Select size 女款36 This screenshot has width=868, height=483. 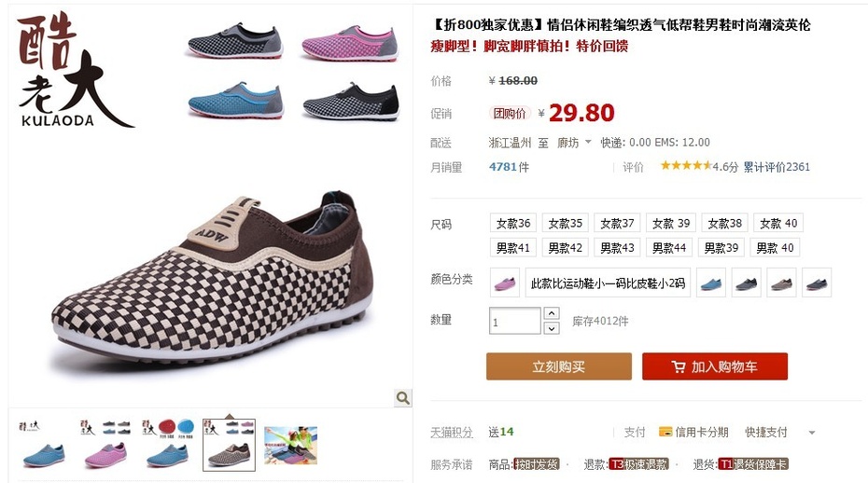pyautogui.click(x=513, y=223)
